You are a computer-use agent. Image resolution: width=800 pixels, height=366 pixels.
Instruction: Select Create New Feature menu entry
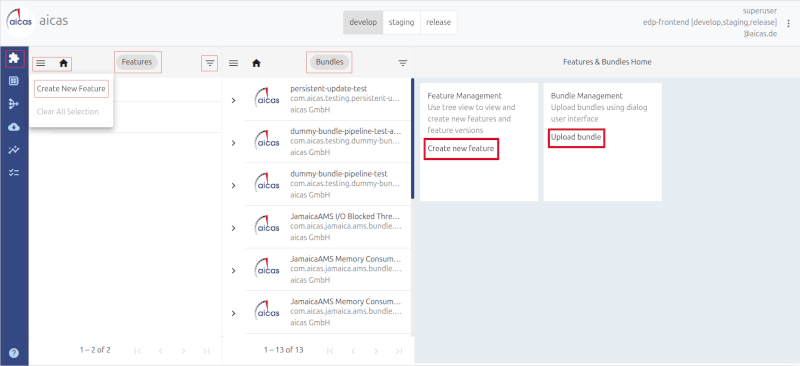tap(71, 88)
